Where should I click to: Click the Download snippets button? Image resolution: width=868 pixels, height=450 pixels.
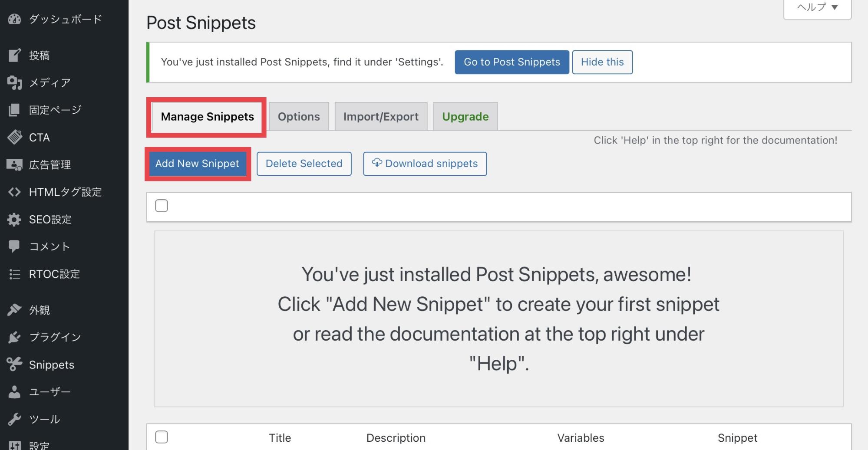click(x=425, y=164)
